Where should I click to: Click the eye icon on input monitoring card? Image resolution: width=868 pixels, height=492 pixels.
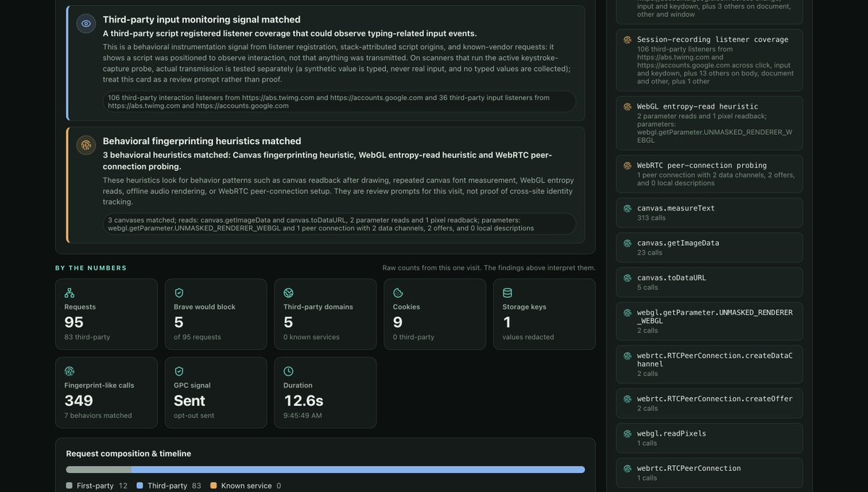tap(86, 24)
